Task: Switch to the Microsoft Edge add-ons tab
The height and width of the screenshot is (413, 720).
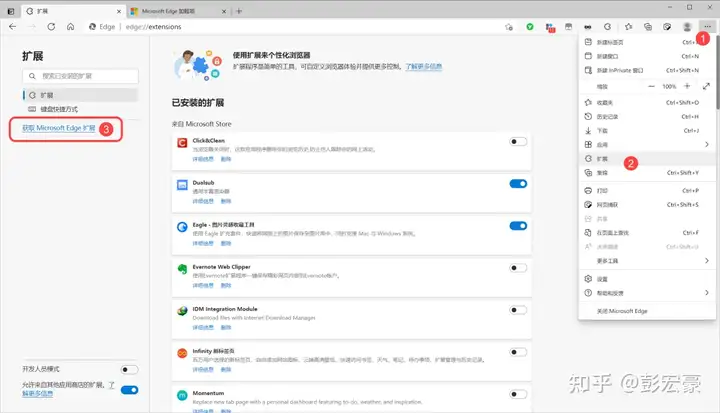Action: [x=178, y=11]
